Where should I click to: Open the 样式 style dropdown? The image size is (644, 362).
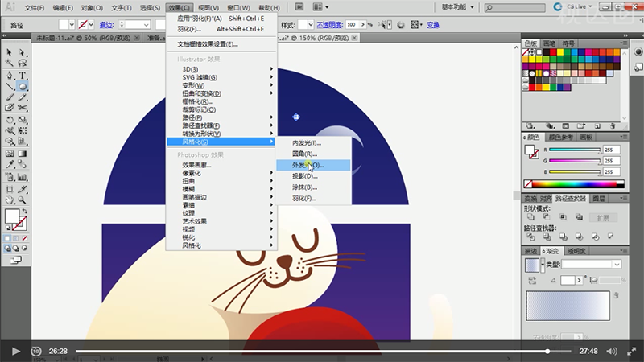coord(311,25)
